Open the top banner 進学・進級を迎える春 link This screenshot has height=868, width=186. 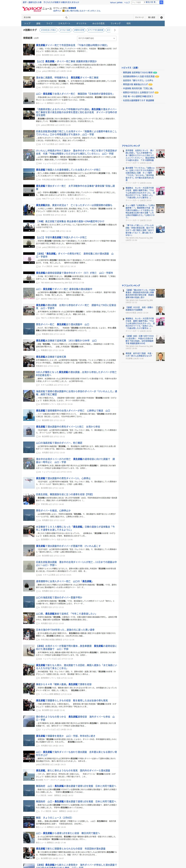point(51,2)
